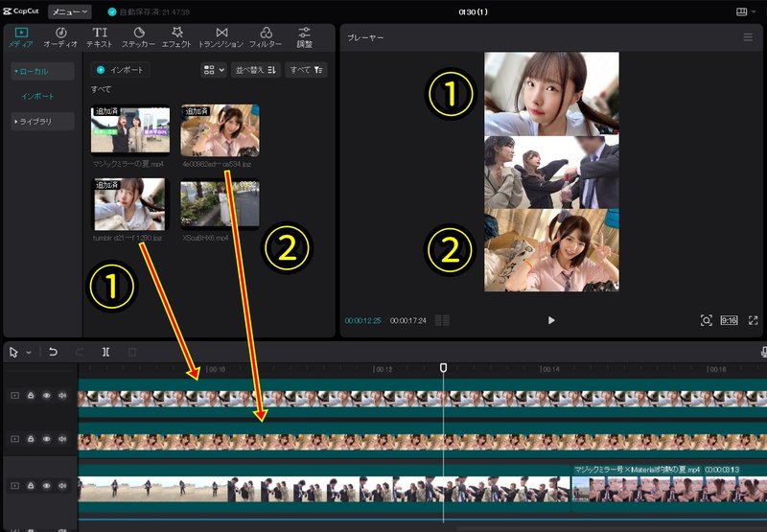Click the インポート button with plus icon

121,70
